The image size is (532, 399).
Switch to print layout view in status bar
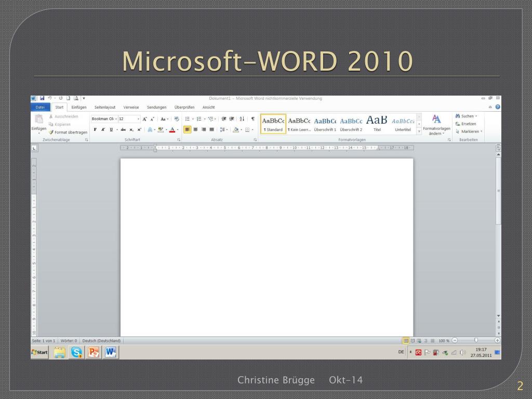click(x=406, y=341)
